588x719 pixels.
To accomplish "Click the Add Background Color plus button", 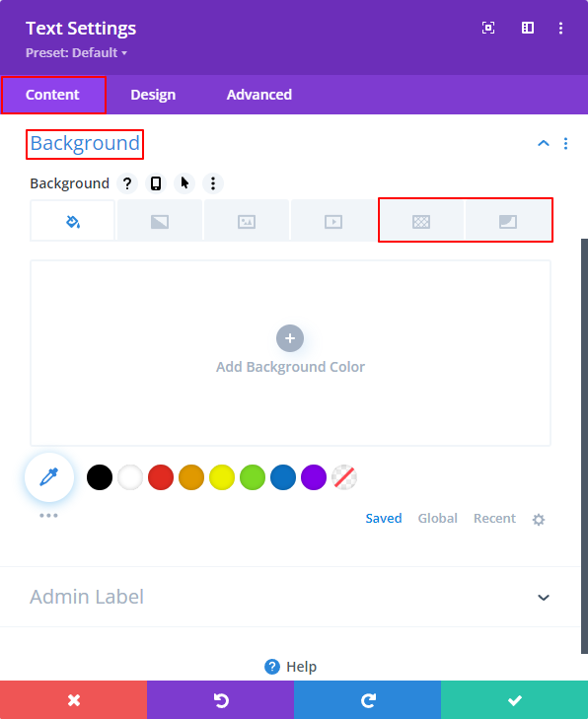I will click(290, 338).
